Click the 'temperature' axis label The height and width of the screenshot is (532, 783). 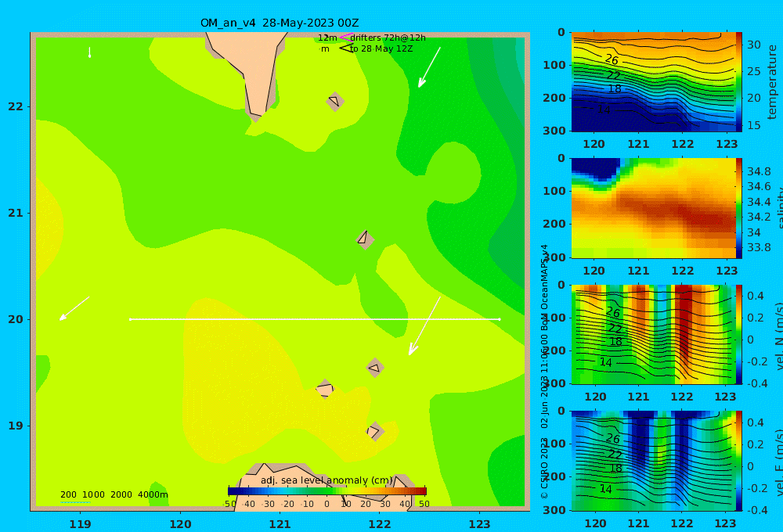click(772, 82)
